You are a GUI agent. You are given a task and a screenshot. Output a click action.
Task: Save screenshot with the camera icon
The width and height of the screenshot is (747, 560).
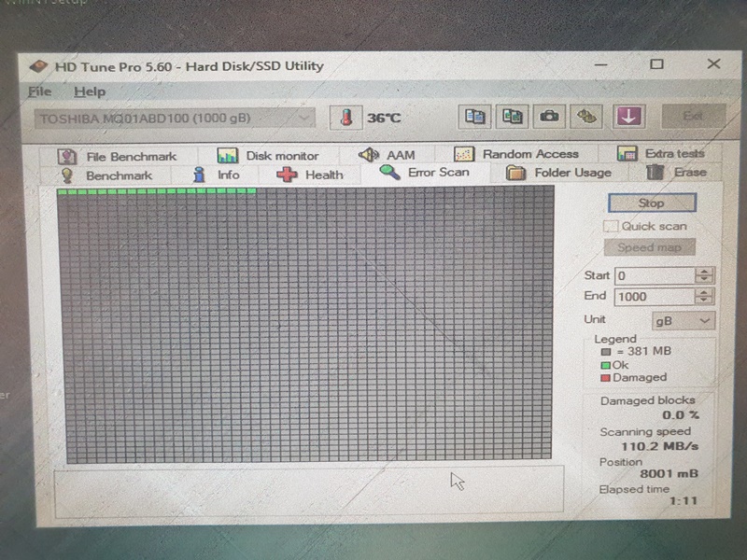[x=549, y=116]
